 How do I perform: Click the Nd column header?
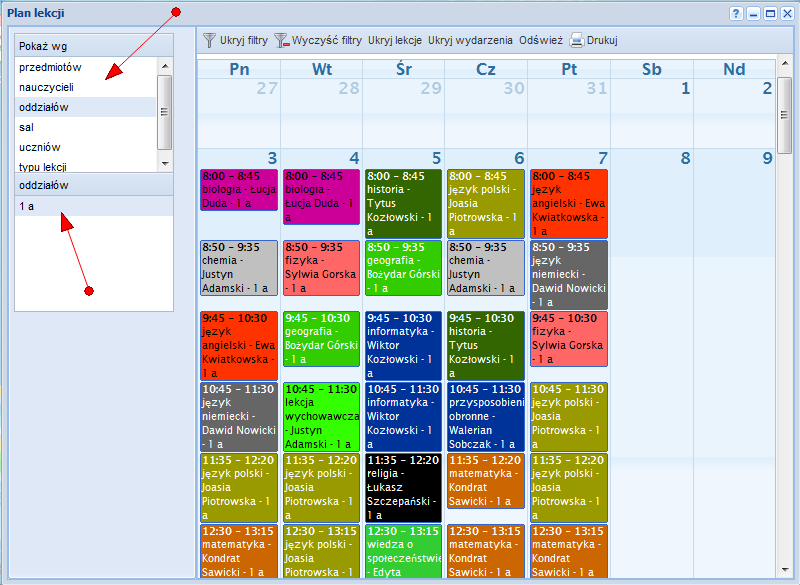click(734, 69)
